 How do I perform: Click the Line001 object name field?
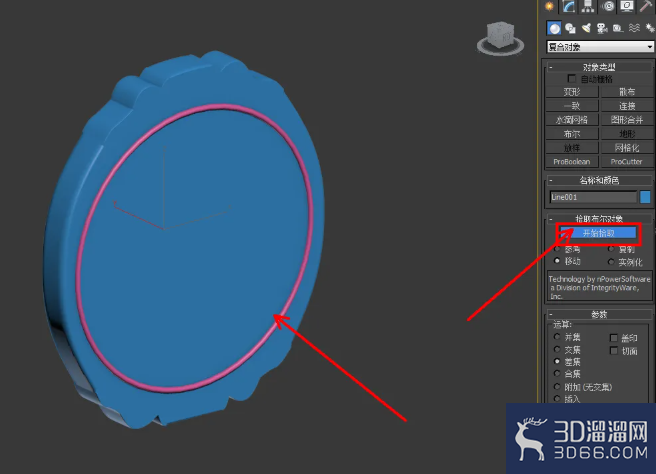pyautogui.click(x=593, y=197)
